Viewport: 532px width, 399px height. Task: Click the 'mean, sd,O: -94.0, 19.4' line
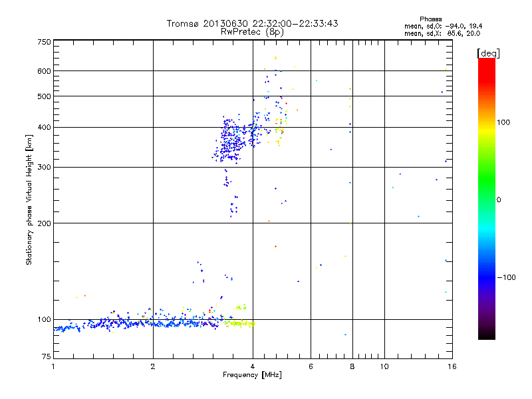point(443,26)
